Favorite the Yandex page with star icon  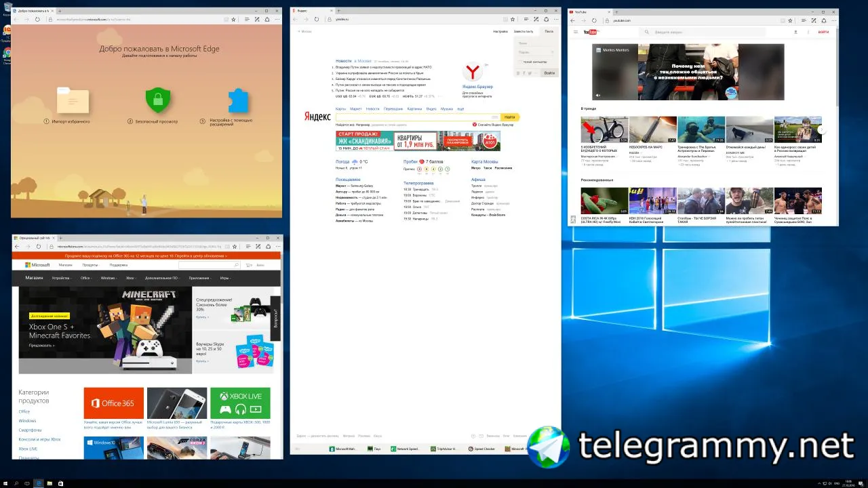tap(513, 20)
